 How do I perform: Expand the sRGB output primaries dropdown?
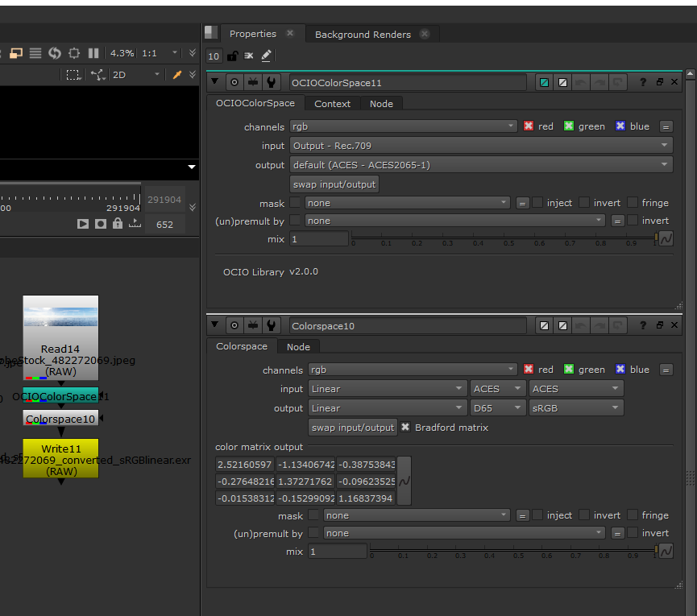point(575,408)
